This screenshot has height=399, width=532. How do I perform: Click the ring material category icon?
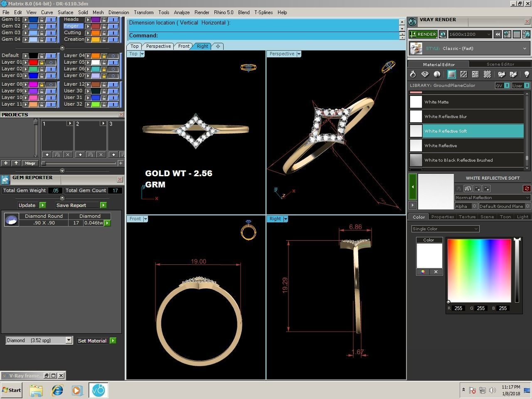[x=413, y=74]
